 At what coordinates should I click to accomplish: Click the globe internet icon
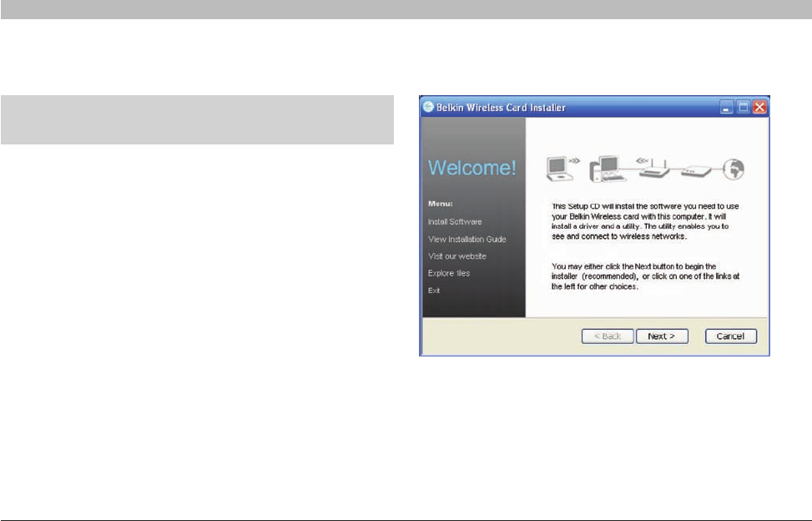click(734, 169)
